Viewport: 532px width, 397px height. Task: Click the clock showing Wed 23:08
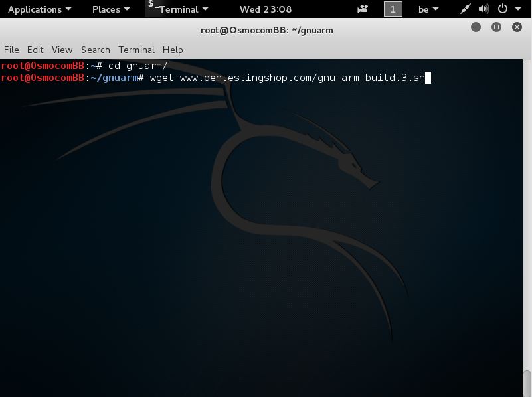pos(265,9)
